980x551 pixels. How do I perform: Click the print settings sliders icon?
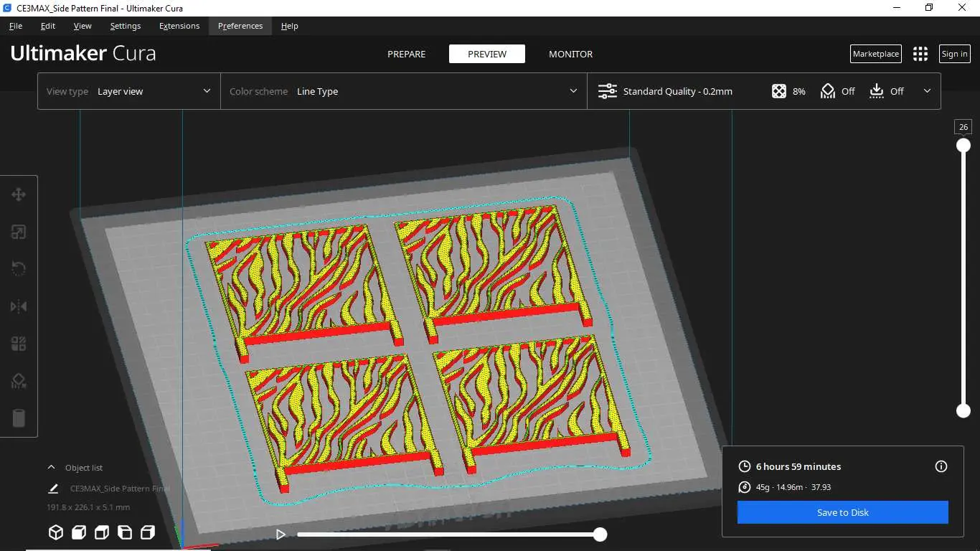point(608,91)
